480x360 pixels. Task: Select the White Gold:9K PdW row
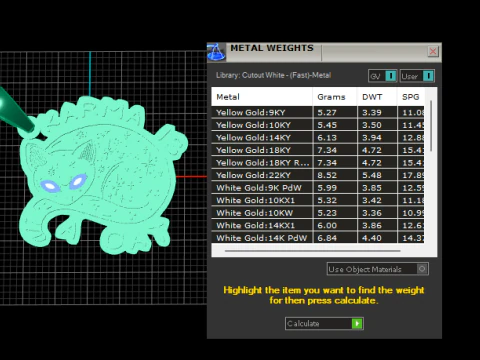pyautogui.click(x=318, y=188)
